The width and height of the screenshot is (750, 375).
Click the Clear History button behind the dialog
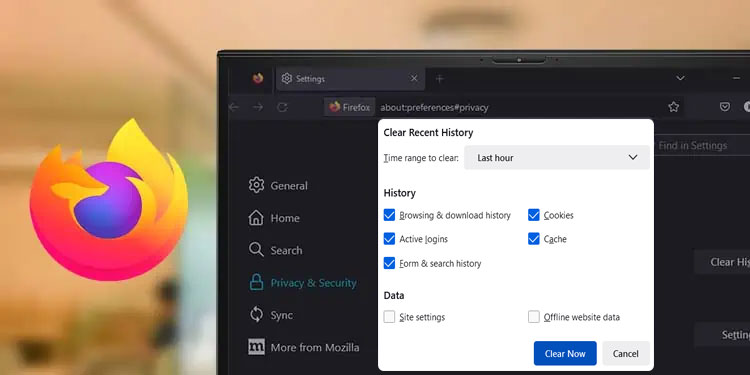722,262
